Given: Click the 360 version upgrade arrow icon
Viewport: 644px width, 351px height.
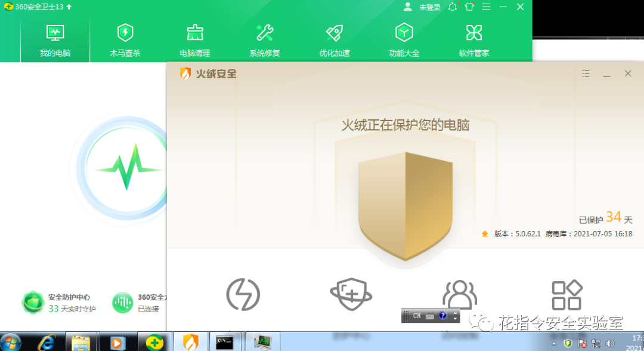Looking at the screenshot, I should [69, 7].
